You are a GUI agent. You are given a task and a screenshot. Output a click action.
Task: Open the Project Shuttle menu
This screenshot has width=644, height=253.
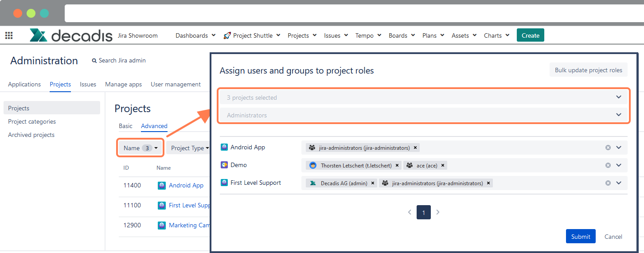(252, 35)
